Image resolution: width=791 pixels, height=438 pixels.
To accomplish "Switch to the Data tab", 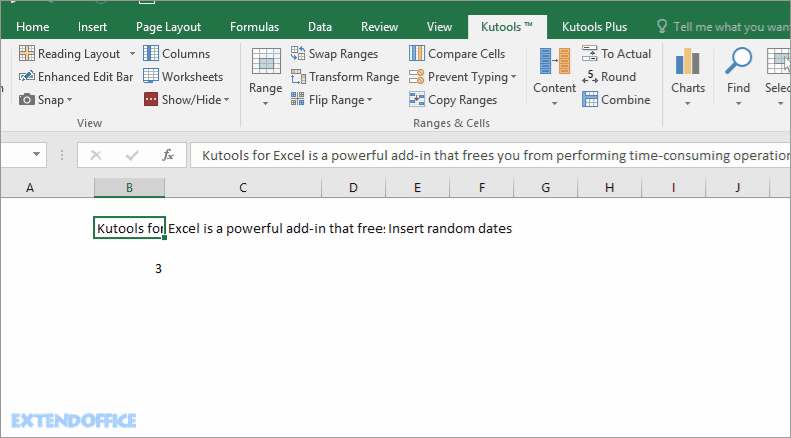I will (x=320, y=27).
